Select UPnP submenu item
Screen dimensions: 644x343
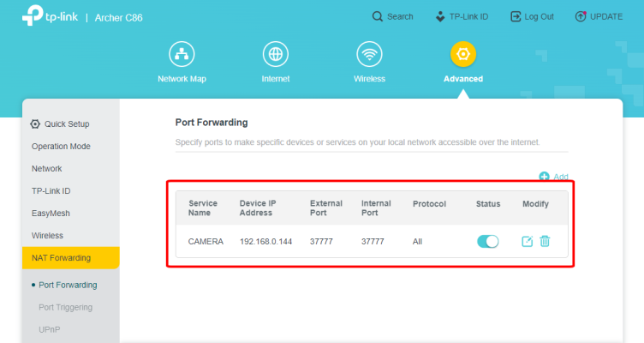pos(50,329)
